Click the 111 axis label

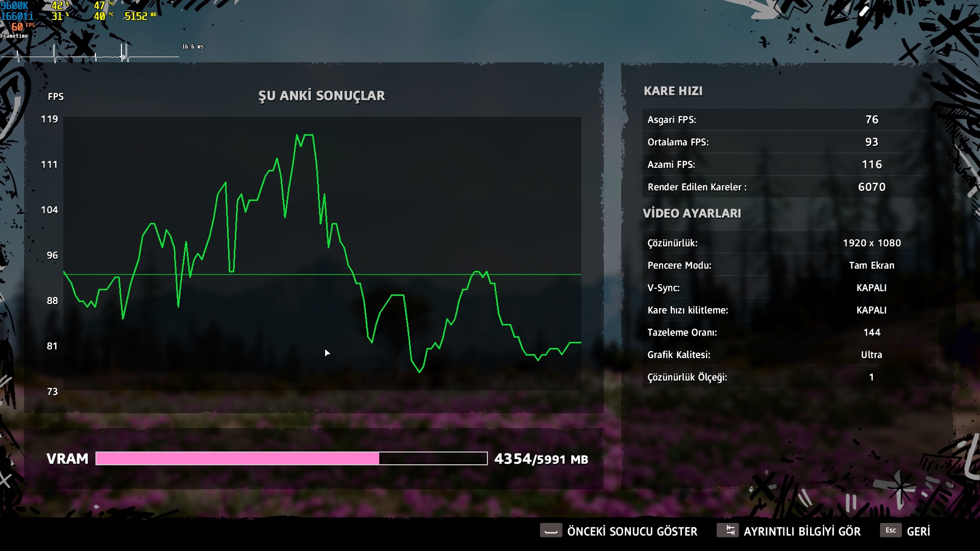pos(50,164)
